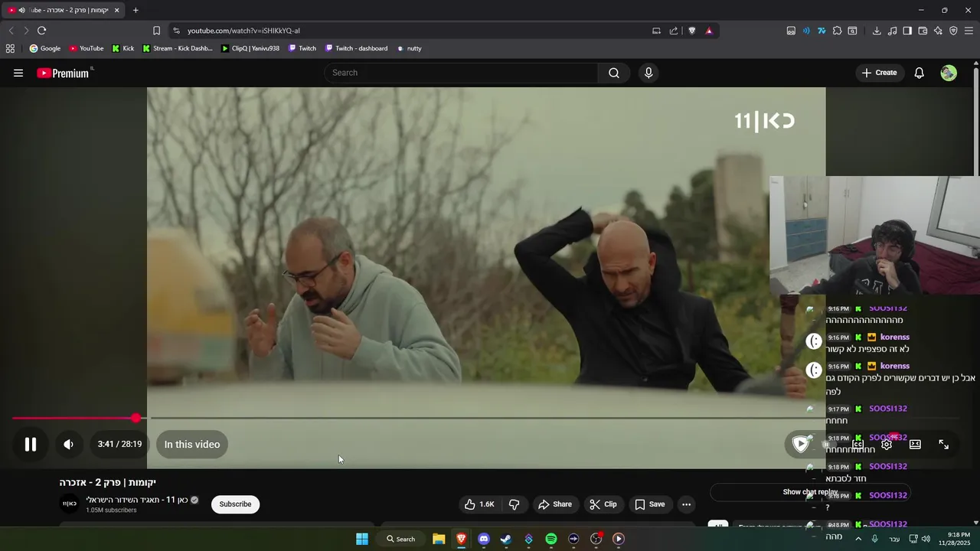The image size is (980, 551).
Task: Mute the video volume
Action: (68, 444)
